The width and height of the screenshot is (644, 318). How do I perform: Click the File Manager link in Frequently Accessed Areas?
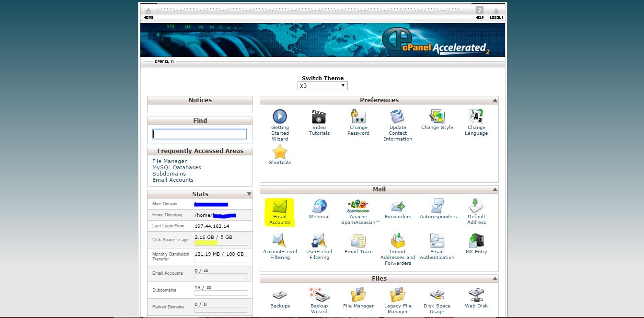point(170,161)
